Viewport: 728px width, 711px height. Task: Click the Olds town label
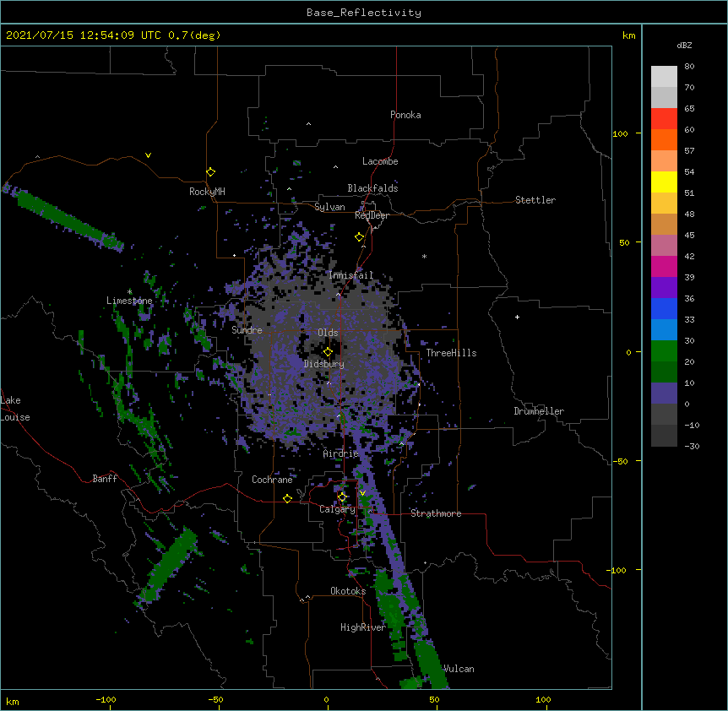click(x=328, y=333)
